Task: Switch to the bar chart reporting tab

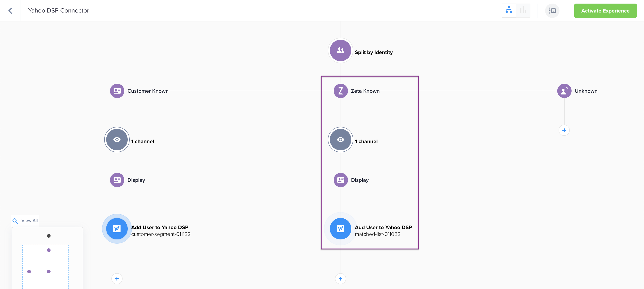Action: click(523, 10)
